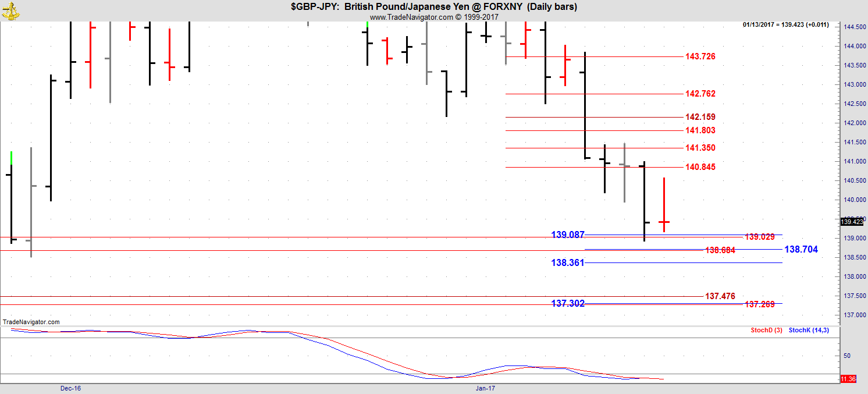868x394 pixels.
Task: Select the red 137.476 level label
Action: tap(720, 296)
